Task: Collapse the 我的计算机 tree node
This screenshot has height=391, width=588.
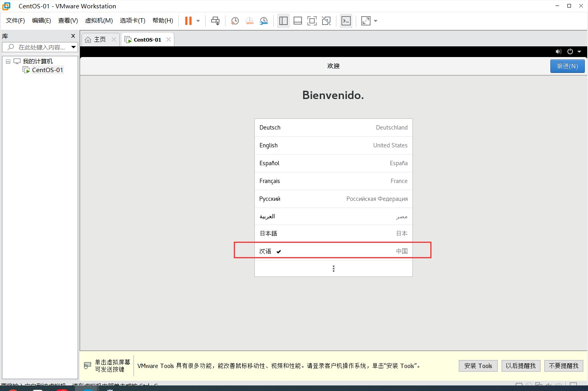Action: click(x=8, y=61)
